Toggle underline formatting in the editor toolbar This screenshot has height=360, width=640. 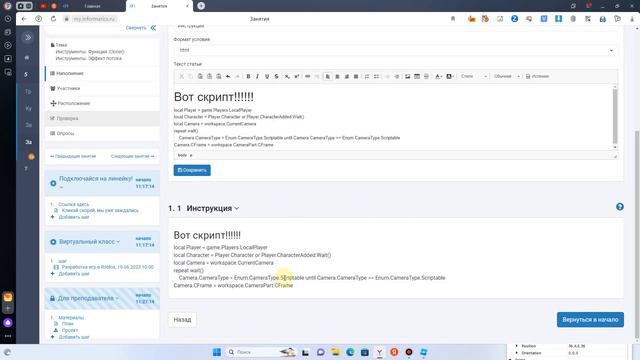pyautogui.click(x=267, y=76)
